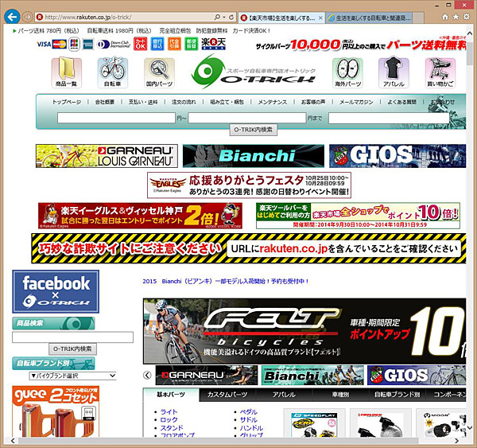This screenshot has width=477, height=448.
Task: Open the 買い物かご shopping cart icon
Action: [440, 72]
